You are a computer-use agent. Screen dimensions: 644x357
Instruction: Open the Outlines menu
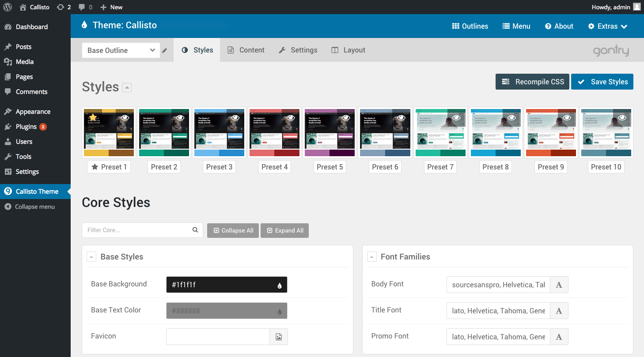coord(470,26)
